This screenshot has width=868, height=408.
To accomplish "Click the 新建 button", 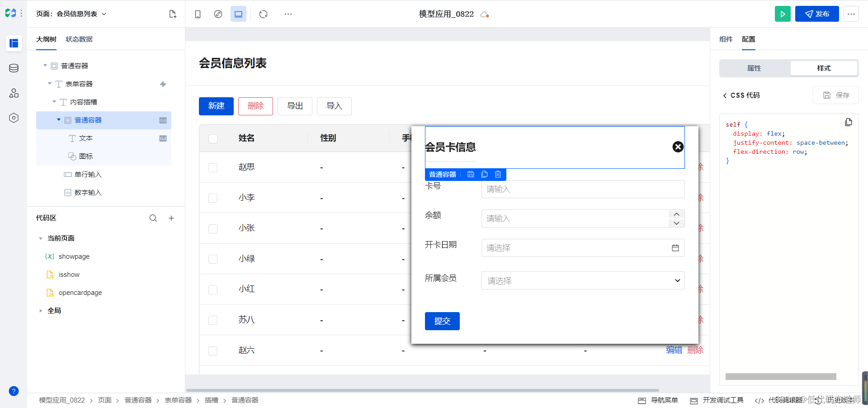I will pyautogui.click(x=216, y=106).
